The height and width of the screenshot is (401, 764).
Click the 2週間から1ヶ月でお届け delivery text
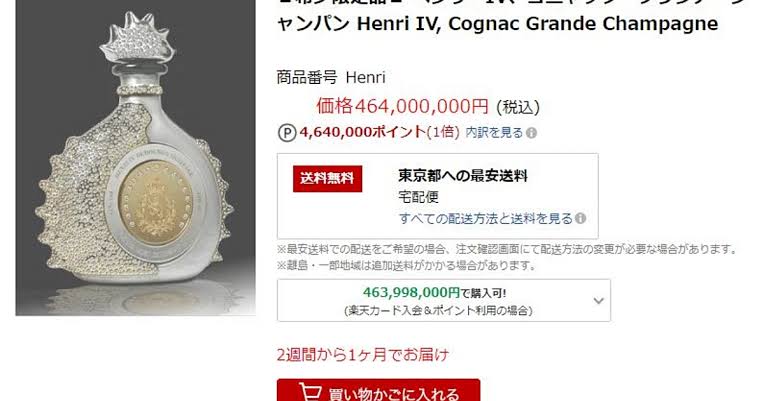pos(363,355)
